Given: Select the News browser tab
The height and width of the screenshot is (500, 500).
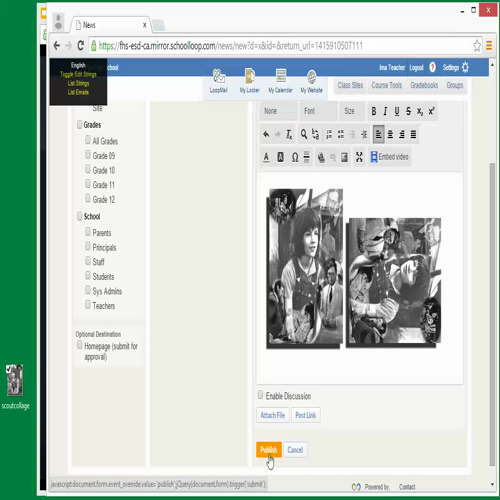Looking at the screenshot, I should (110, 25).
